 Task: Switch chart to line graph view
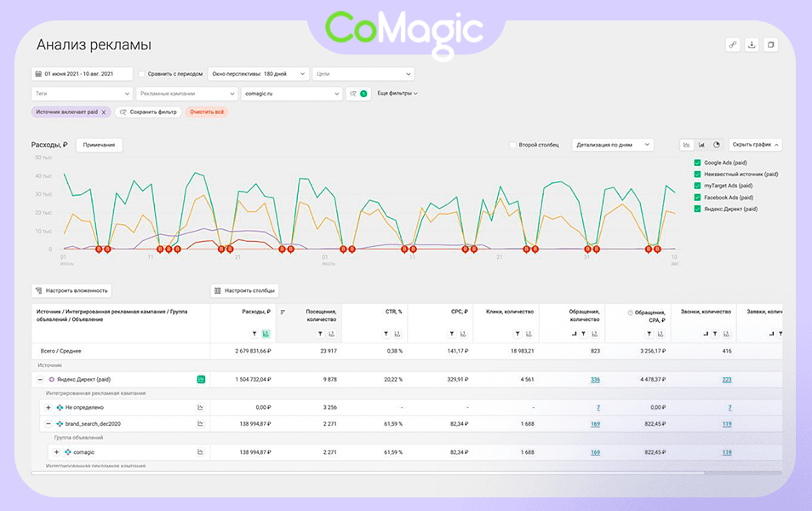[x=687, y=145]
